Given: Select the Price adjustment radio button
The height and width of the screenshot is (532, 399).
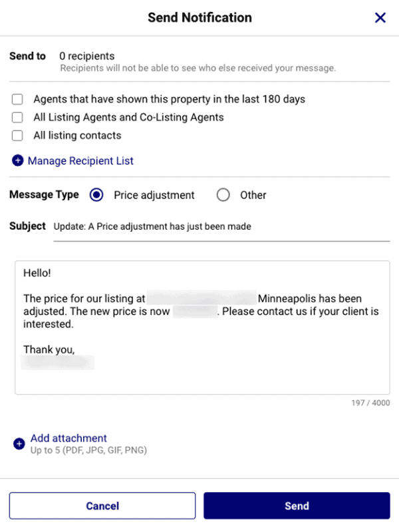Looking at the screenshot, I should (x=96, y=195).
